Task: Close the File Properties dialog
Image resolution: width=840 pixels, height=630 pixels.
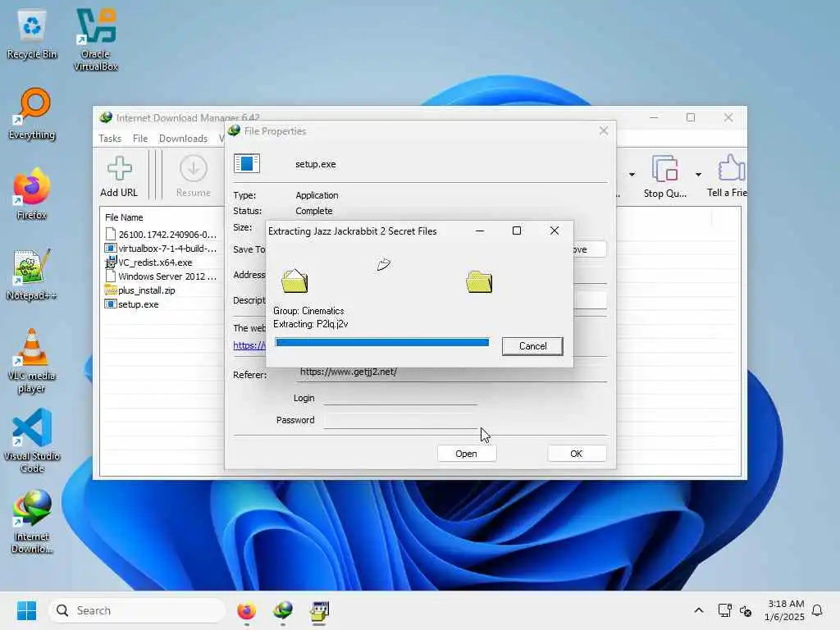Action: coord(604,130)
